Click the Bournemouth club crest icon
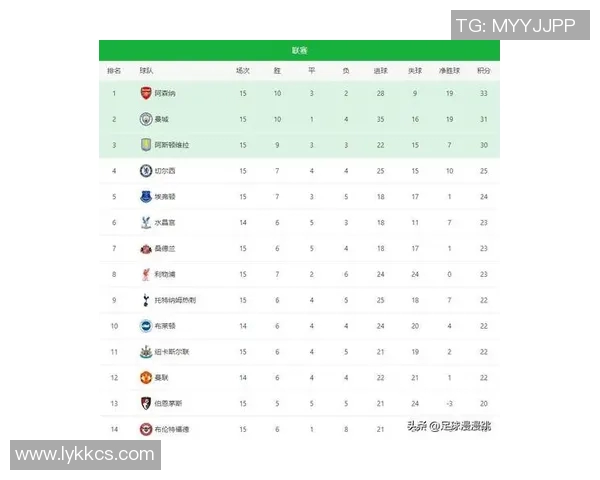This screenshot has width=600, height=480. (x=146, y=403)
